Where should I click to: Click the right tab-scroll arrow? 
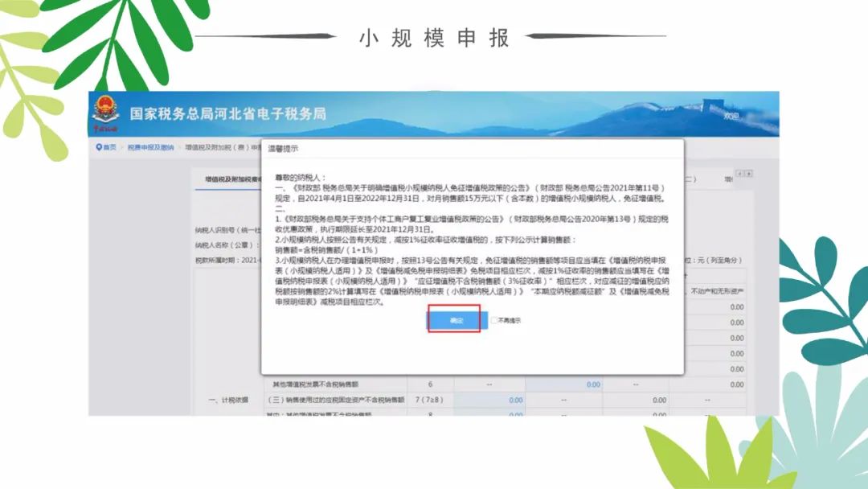748,174
